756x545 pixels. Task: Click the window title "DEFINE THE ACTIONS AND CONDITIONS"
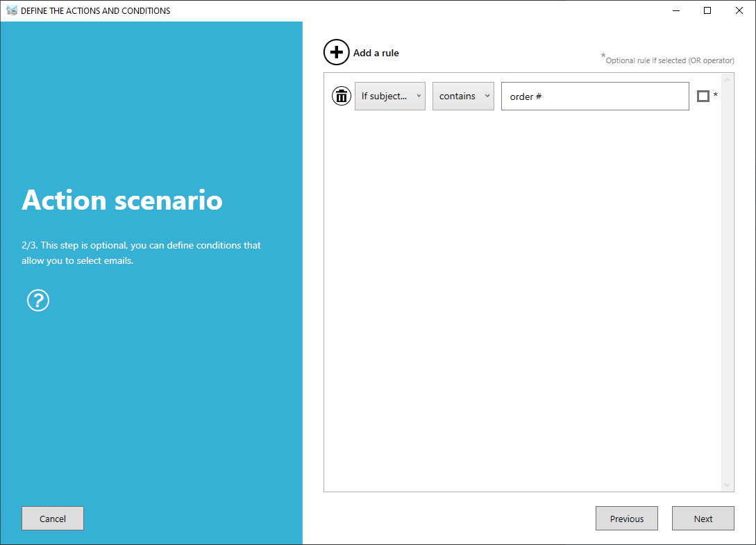tap(96, 10)
